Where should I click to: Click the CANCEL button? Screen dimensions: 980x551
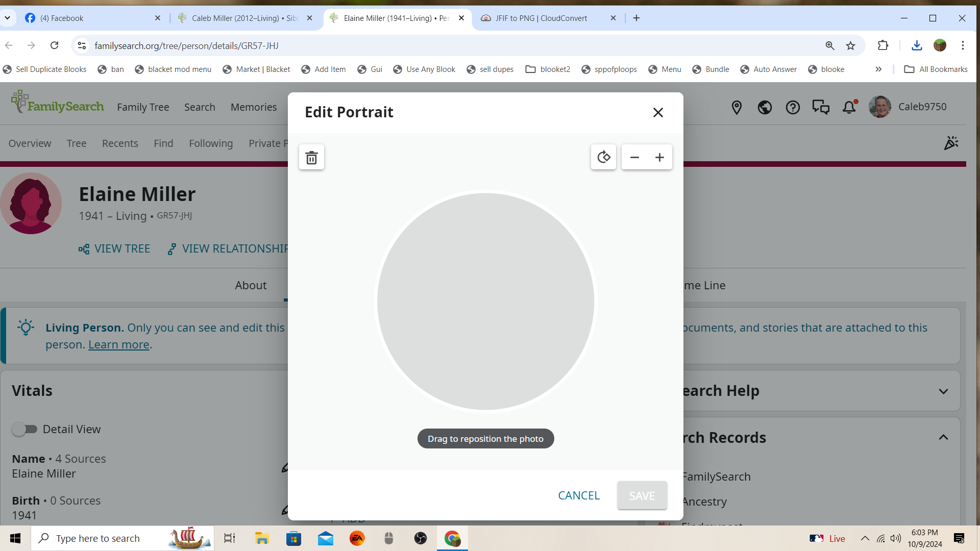coord(579,495)
